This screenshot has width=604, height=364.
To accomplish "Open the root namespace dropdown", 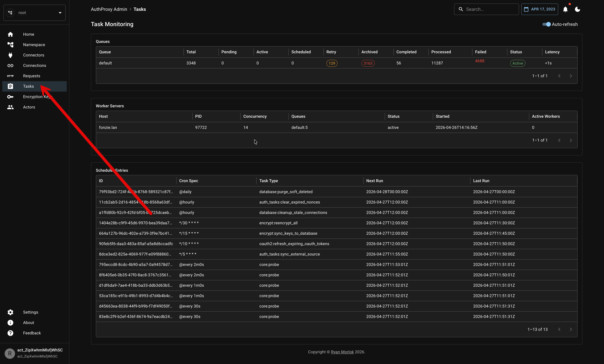I will (35, 13).
